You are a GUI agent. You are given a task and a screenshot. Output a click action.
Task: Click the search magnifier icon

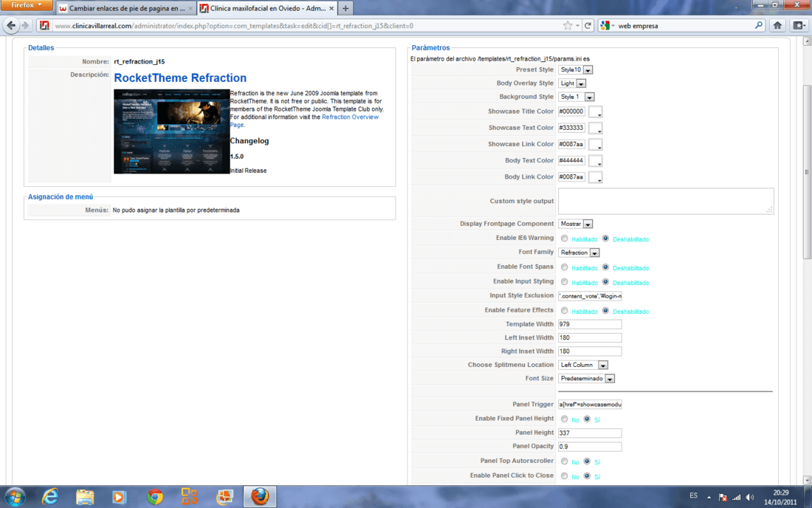[x=759, y=25]
